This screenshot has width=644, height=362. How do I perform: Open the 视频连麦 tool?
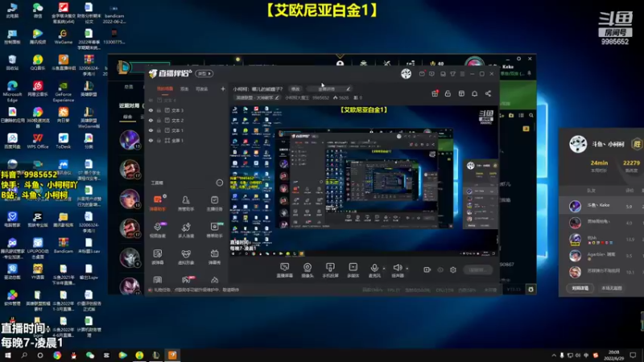pyautogui.click(x=158, y=230)
